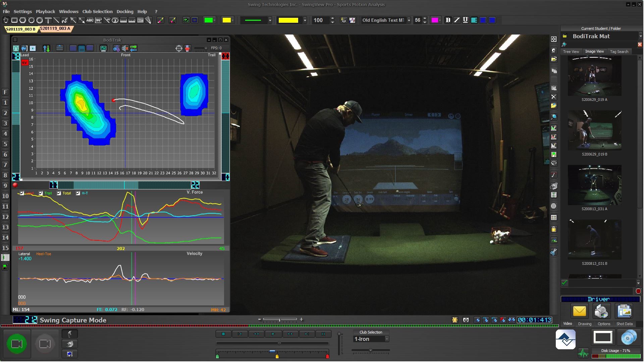Expand the magenta text color dropdown
Screen dimensions: 644x362
click(440, 20)
